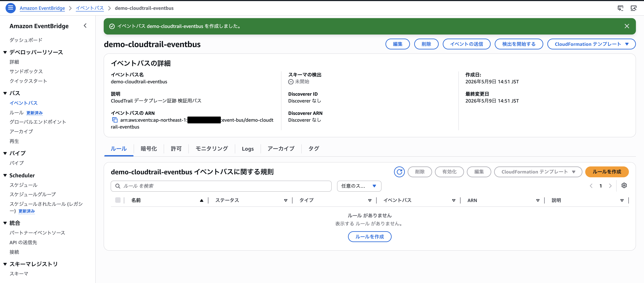644x283 pixels.
Task: Open スキーマ in the sidebar
Action: [19, 274]
